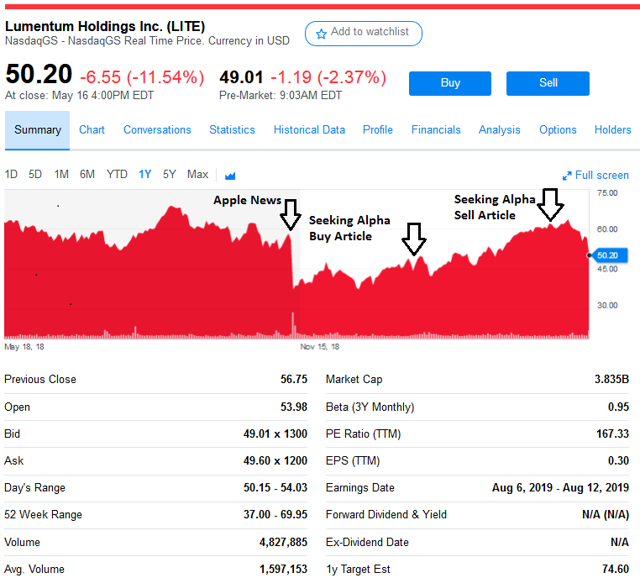Image resolution: width=640 pixels, height=578 pixels.
Task: Click the Ask value 49.60 x 1200
Action: coord(275,461)
